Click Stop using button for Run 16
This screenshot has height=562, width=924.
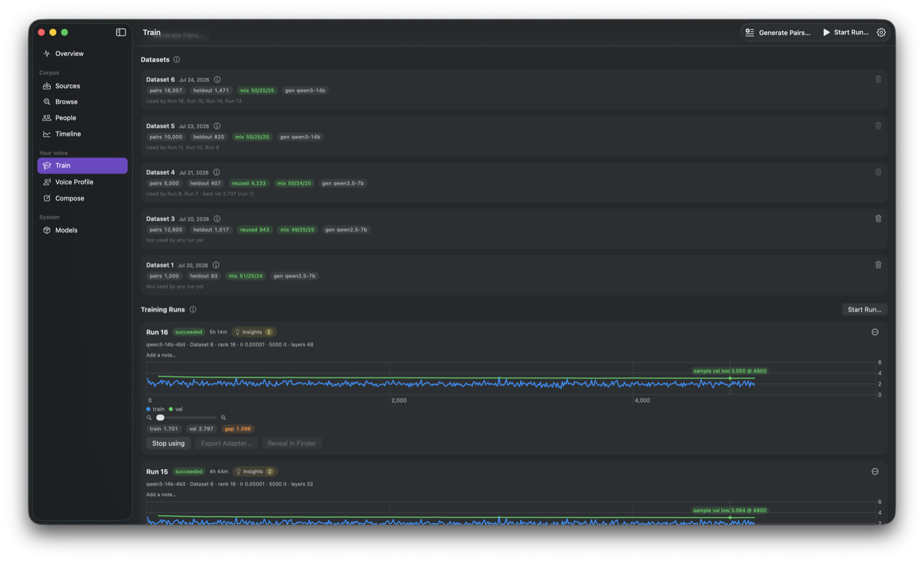pyautogui.click(x=168, y=443)
